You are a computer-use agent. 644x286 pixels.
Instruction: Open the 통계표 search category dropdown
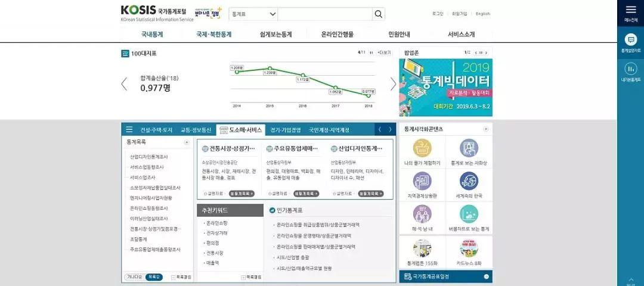coord(253,14)
